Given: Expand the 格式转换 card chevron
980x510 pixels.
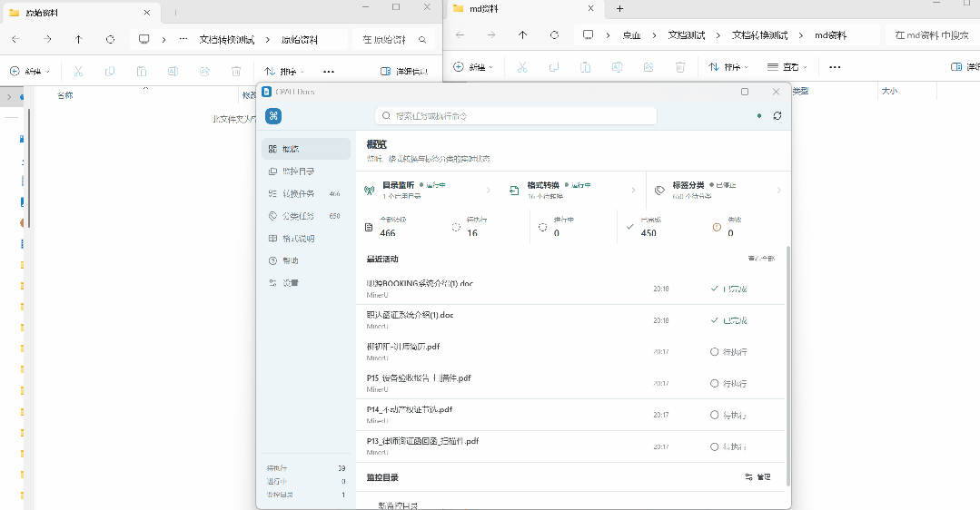Looking at the screenshot, I should click(634, 191).
